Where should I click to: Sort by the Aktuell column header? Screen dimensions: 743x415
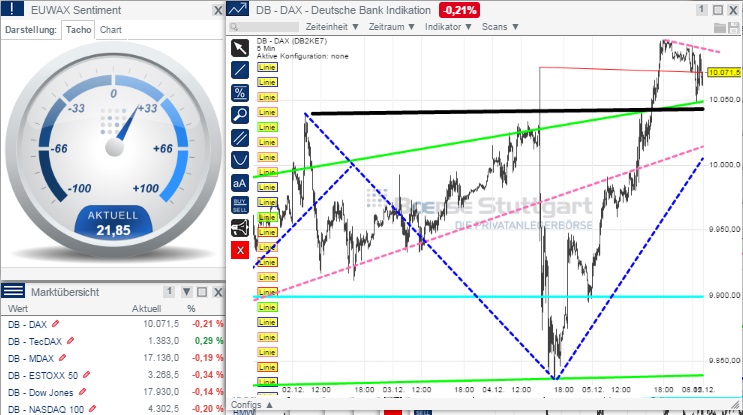(146, 308)
